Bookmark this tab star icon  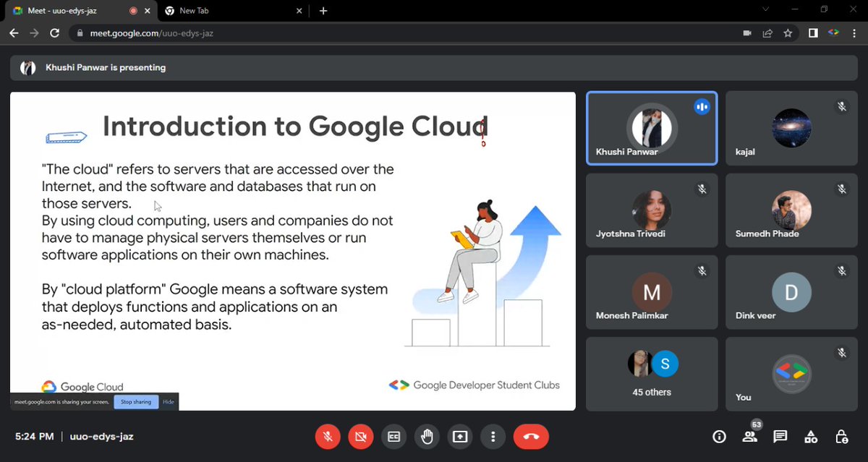tap(788, 33)
